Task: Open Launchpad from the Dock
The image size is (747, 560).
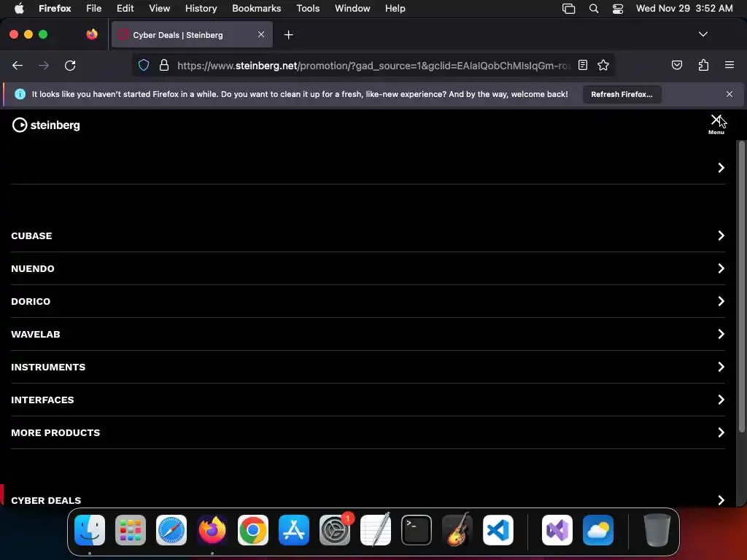Action: pyautogui.click(x=131, y=530)
